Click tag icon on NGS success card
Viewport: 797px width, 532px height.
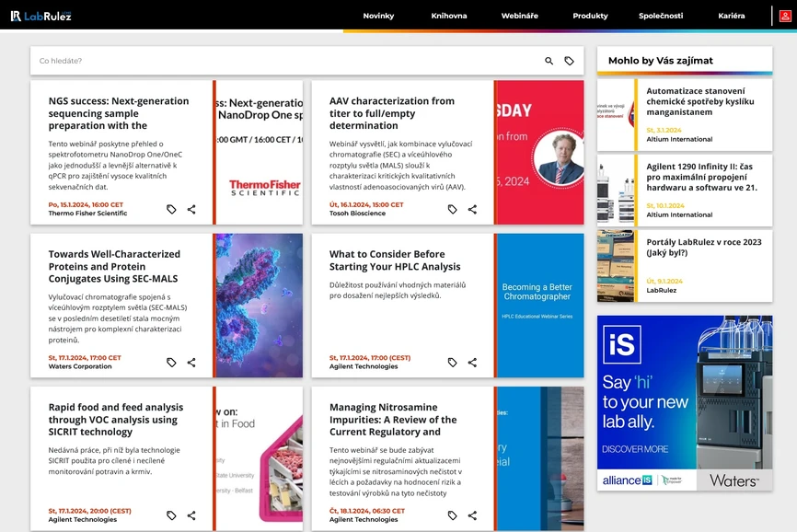[171, 209]
